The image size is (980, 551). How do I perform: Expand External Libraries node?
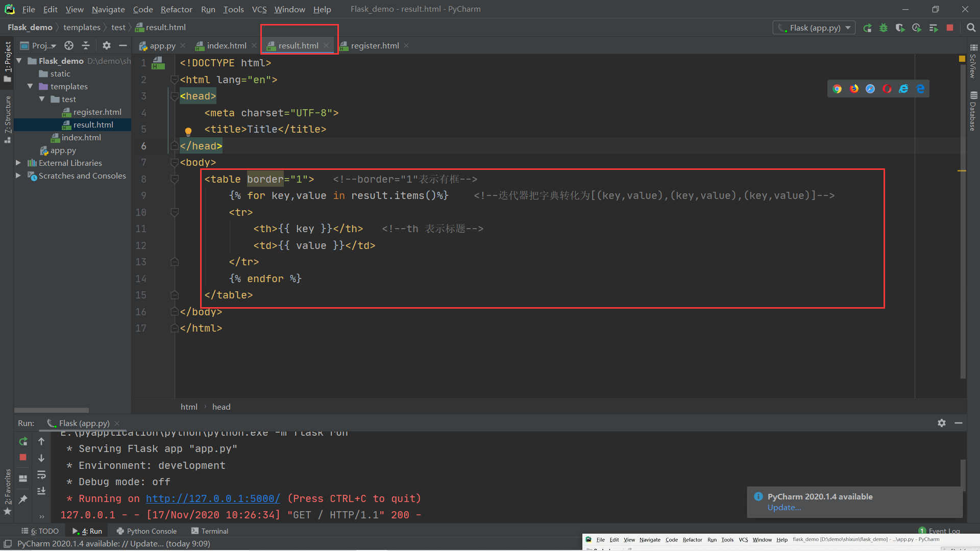click(18, 163)
